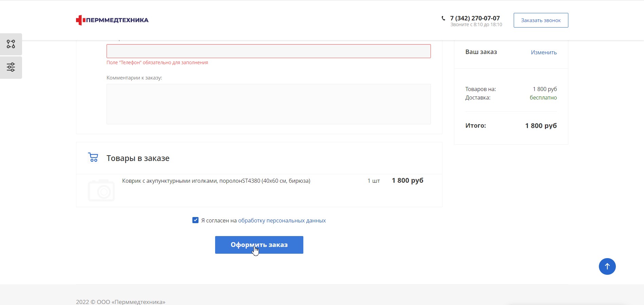Open the comparison icon in left sidebar

tap(11, 44)
